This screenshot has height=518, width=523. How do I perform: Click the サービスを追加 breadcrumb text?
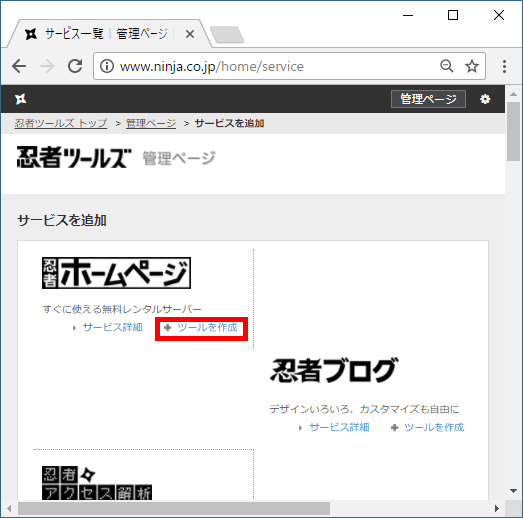pyautogui.click(x=229, y=123)
